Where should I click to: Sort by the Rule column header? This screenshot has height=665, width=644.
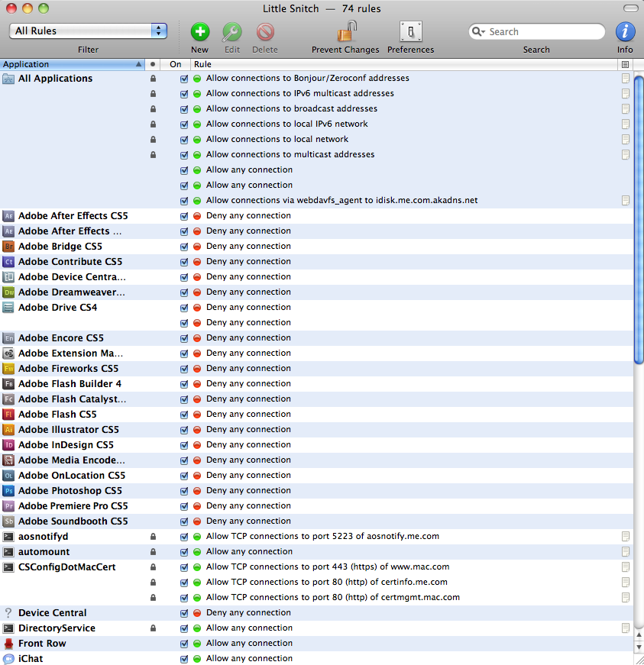point(404,64)
